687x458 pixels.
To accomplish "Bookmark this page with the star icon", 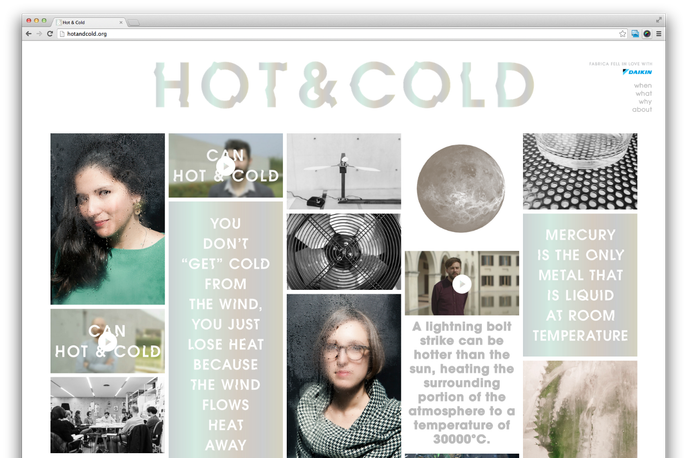I will (622, 34).
